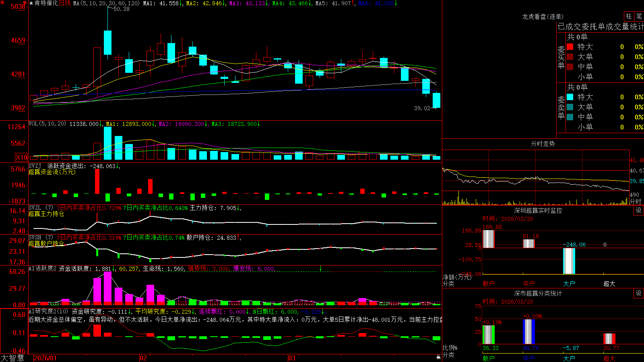Click the SVZJ indicator label

35,166
